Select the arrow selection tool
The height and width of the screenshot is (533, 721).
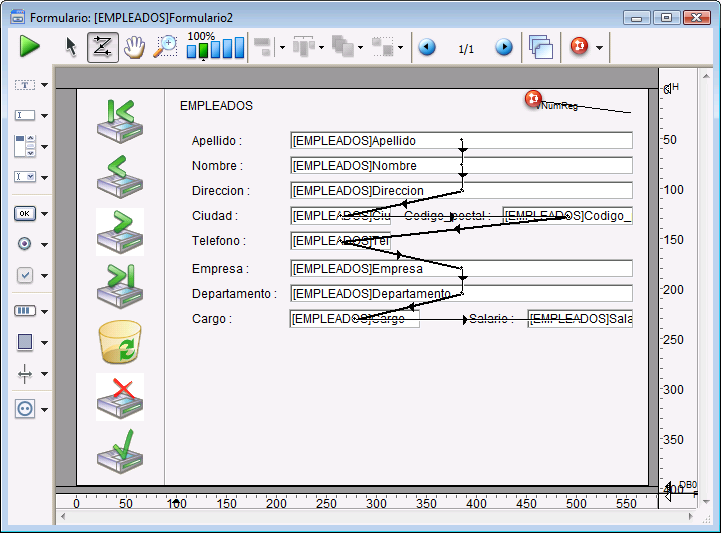click(x=70, y=46)
